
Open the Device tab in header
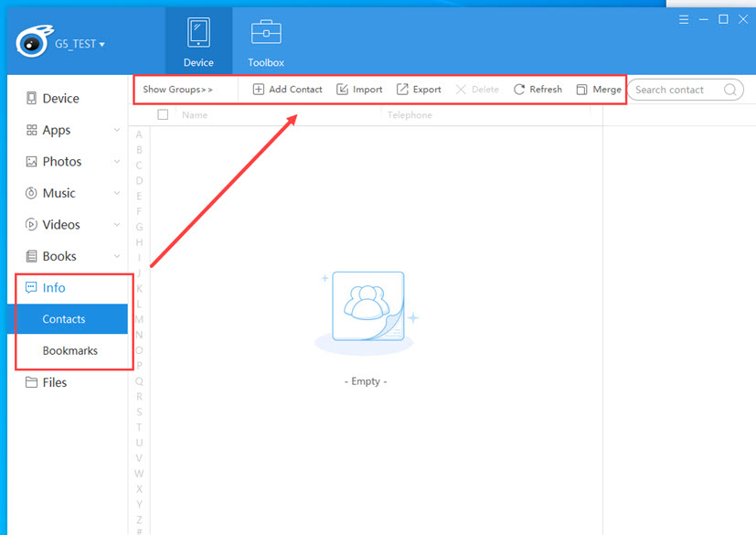(198, 41)
